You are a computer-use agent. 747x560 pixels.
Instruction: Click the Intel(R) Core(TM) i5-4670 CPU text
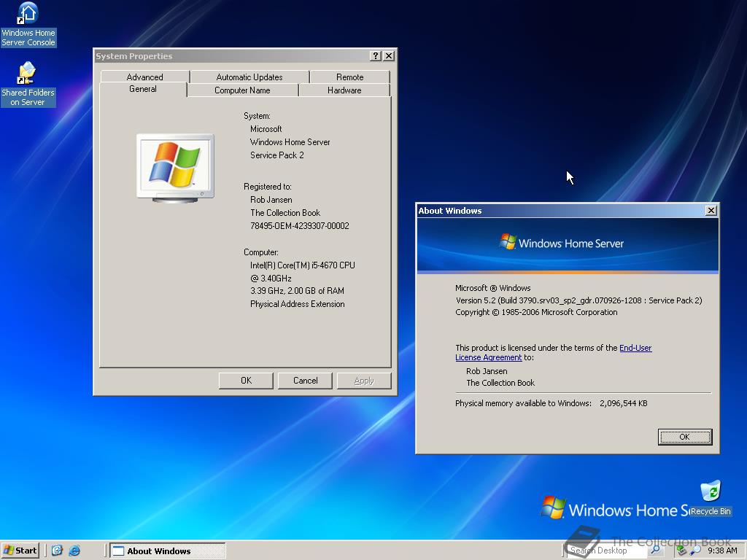303,265
